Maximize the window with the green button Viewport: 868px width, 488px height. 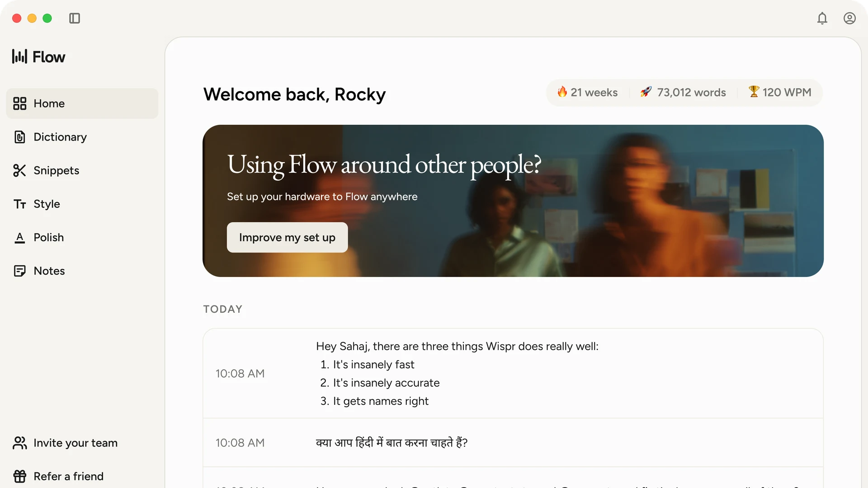pyautogui.click(x=47, y=18)
